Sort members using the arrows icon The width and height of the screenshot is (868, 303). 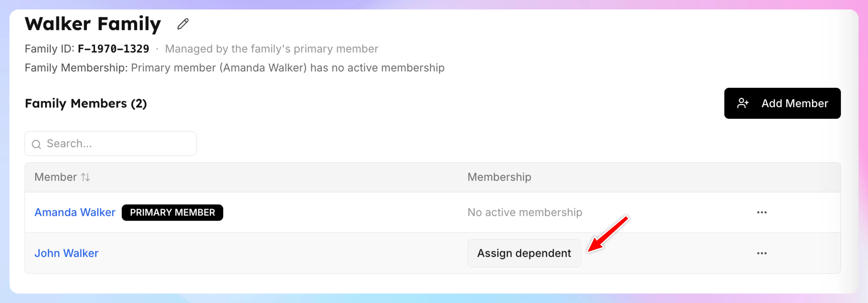[86, 177]
